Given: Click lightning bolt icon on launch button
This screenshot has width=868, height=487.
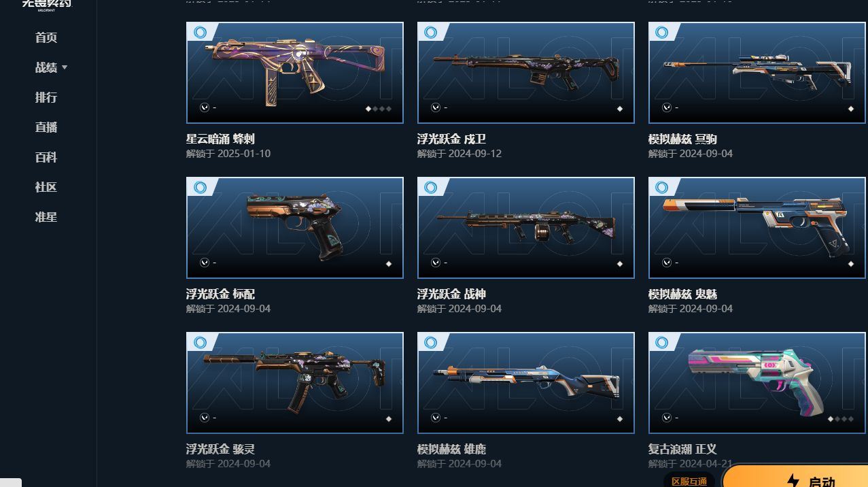Looking at the screenshot, I should pos(793,481).
